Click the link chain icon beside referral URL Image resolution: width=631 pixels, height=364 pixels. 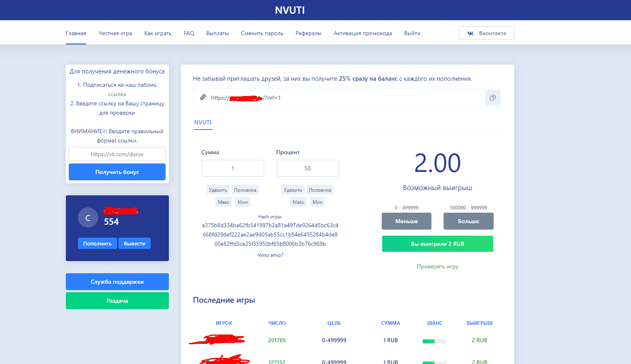coord(203,98)
